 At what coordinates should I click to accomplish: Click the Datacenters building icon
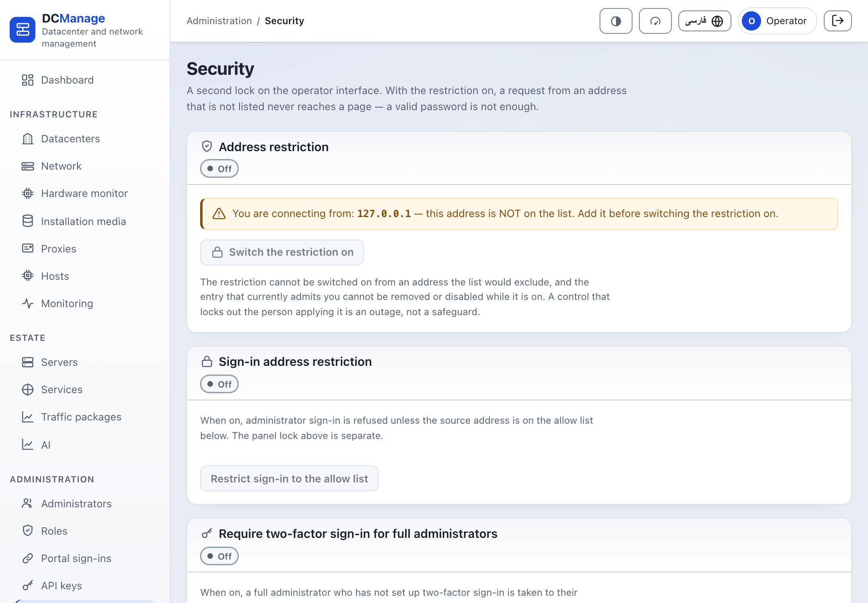click(28, 139)
